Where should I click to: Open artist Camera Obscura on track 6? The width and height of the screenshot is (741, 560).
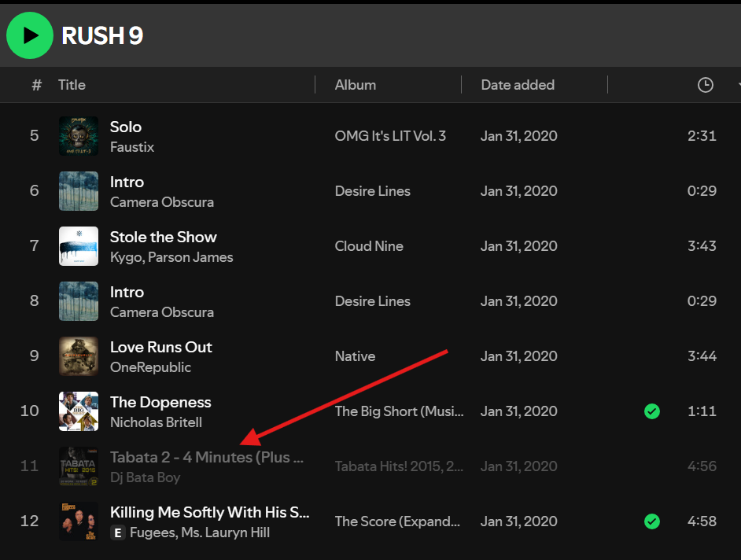[x=161, y=202]
